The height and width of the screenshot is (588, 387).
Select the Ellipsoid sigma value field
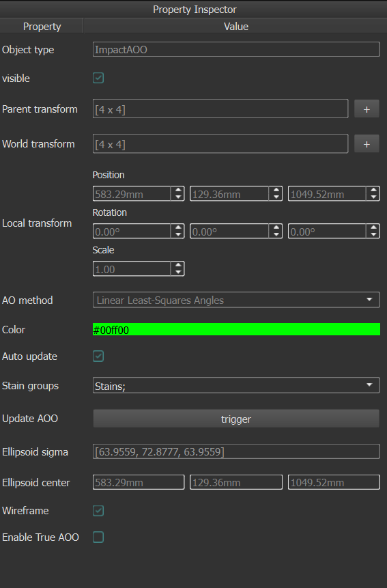click(236, 451)
